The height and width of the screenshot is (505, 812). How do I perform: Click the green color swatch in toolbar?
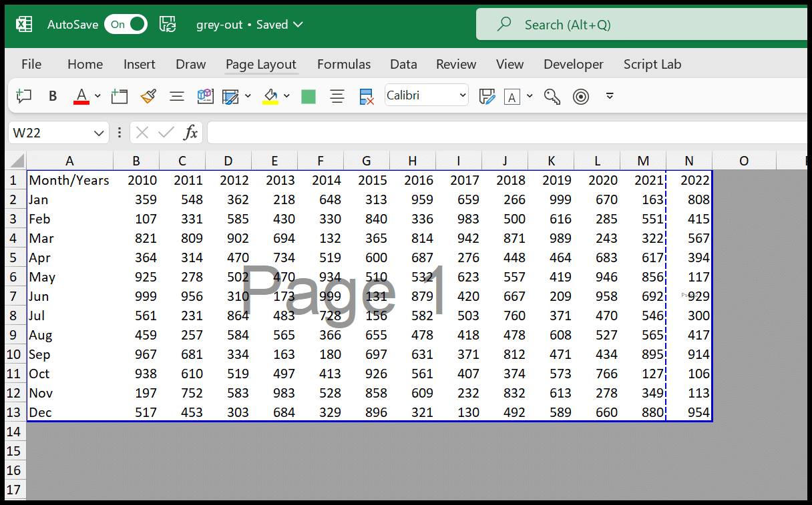point(309,97)
